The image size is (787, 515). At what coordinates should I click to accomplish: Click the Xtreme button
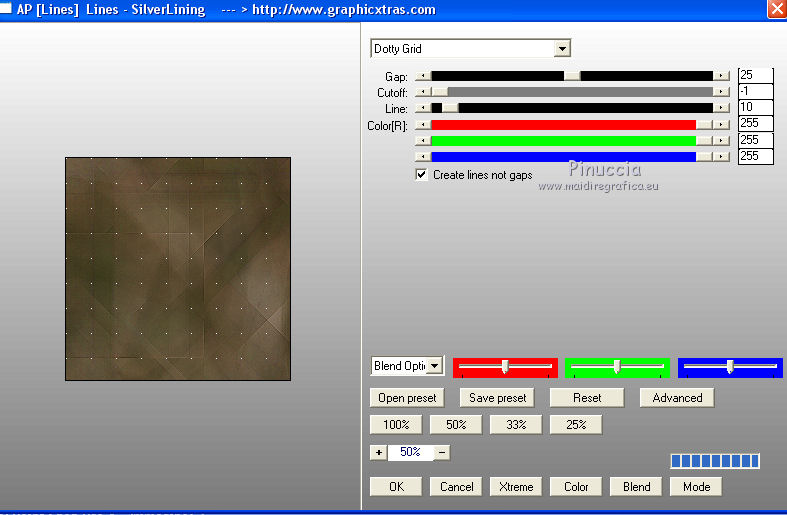(x=516, y=487)
